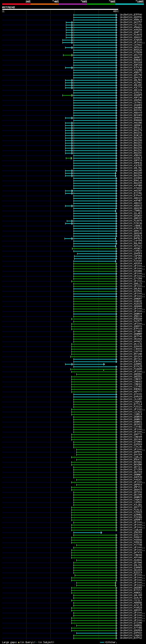146x644 pixels.
Task: Select hit label UniRef100_P85837
Action: coord(131,537)
